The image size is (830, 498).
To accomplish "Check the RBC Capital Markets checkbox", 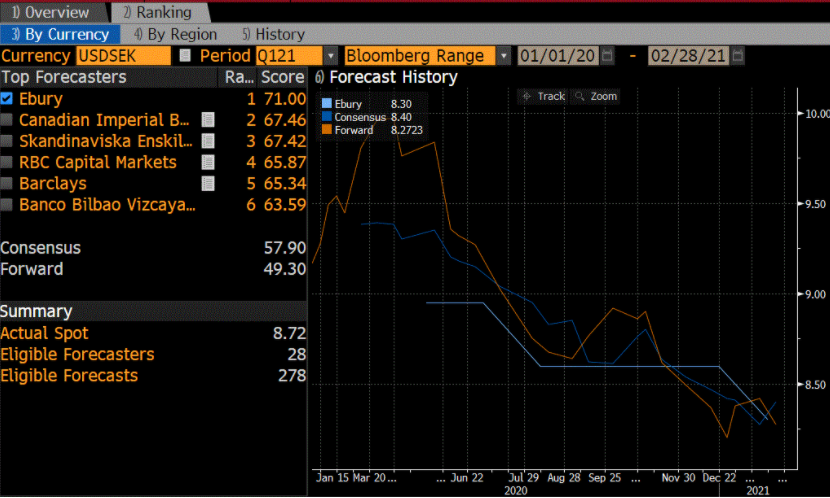I will click(6, 162).
